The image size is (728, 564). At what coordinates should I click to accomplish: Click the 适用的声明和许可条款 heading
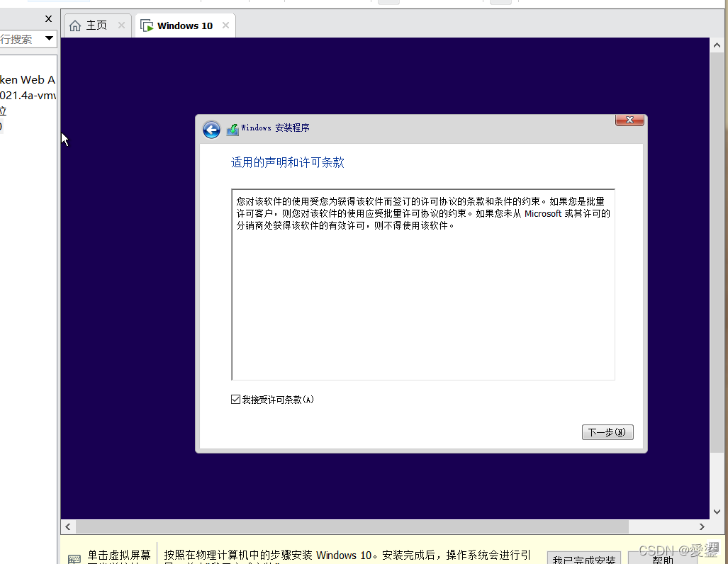point(287,162)
